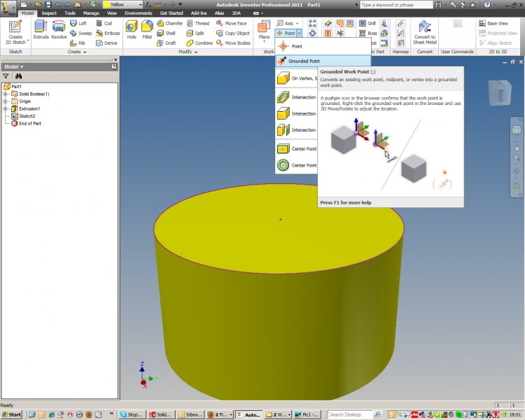The height and width of the screenshot is (420, 525).
Task: Start the Create 2D Sketch tool
Action: click(x=15, y=32)
